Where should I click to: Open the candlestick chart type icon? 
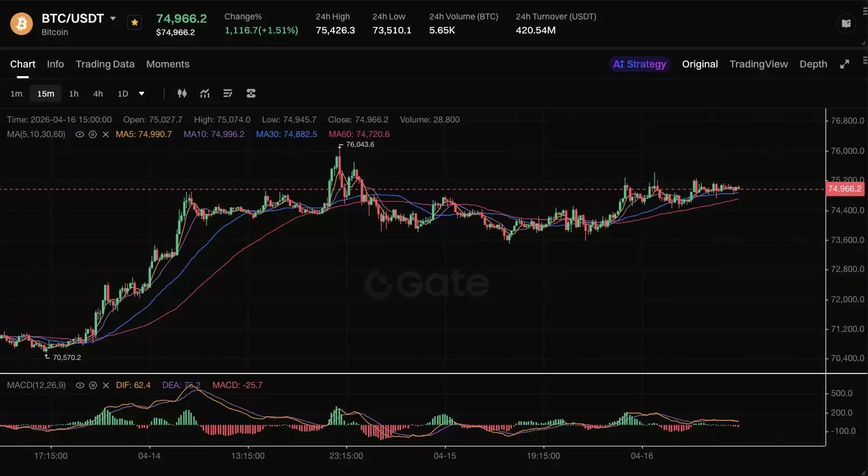(x=182, y=93)
